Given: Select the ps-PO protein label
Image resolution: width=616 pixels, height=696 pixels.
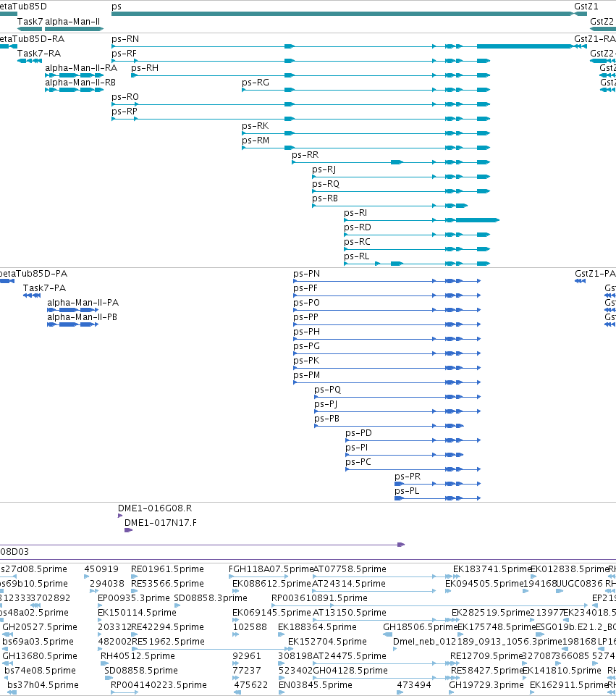Looking at the screenshot, I should (306, 303).
